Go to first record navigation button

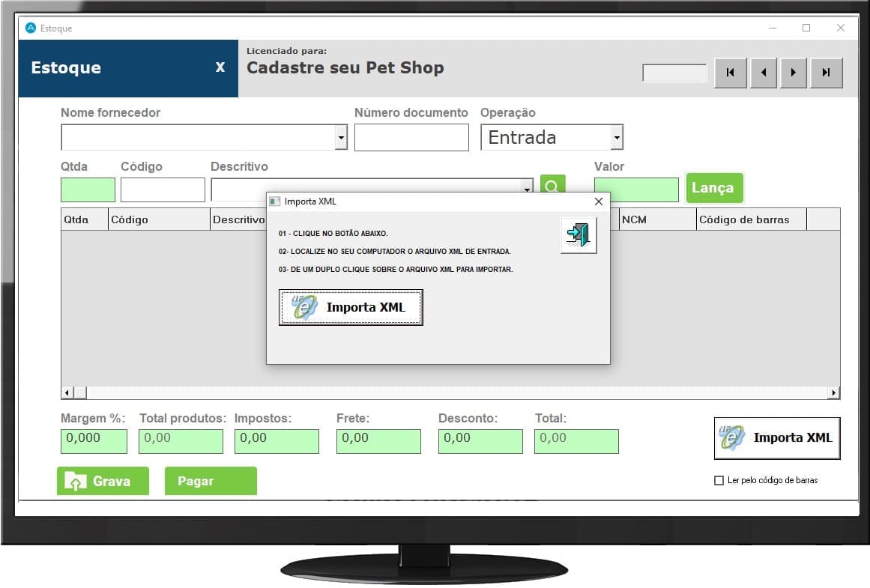pyautogui.click(x=731, y=73)
